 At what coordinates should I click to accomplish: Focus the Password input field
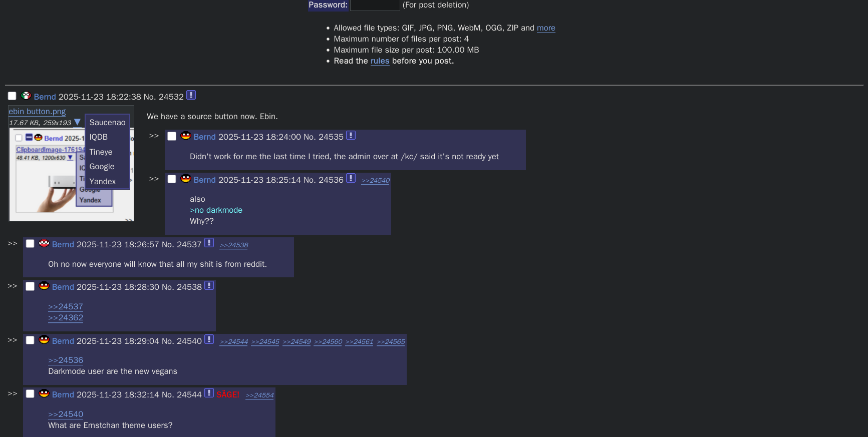point(375,5)
